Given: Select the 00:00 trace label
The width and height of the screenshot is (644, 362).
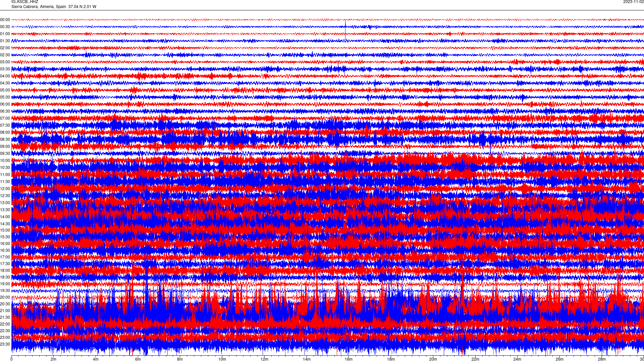Looking at the screenshot, I should click(x=5, y=20).
